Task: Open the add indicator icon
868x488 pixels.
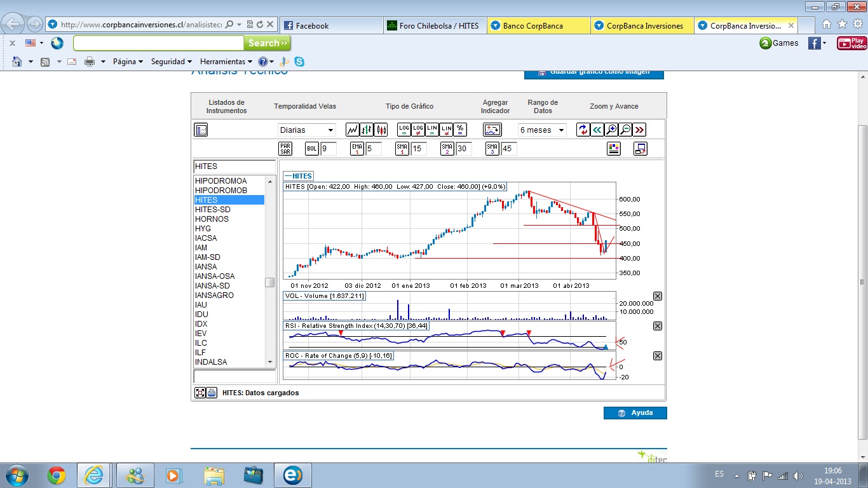Action: tap(492, 130)
